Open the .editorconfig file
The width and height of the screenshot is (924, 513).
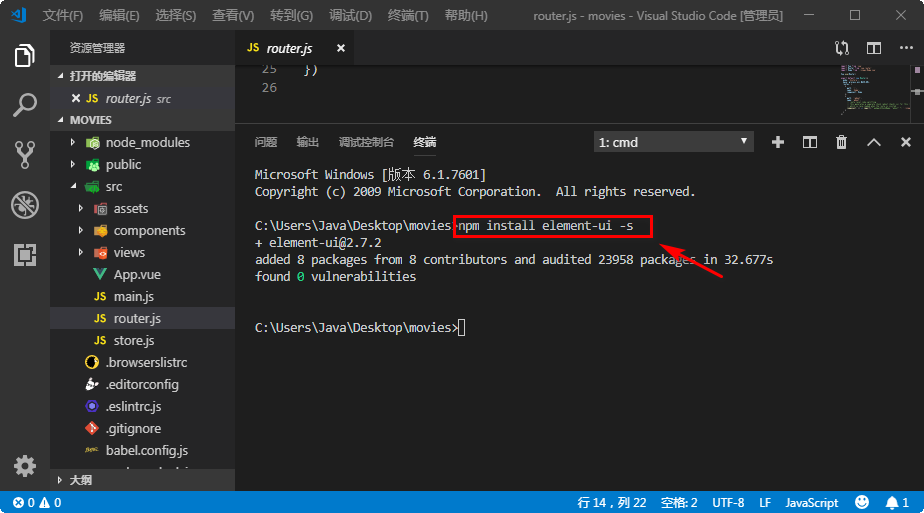(143, 384)
